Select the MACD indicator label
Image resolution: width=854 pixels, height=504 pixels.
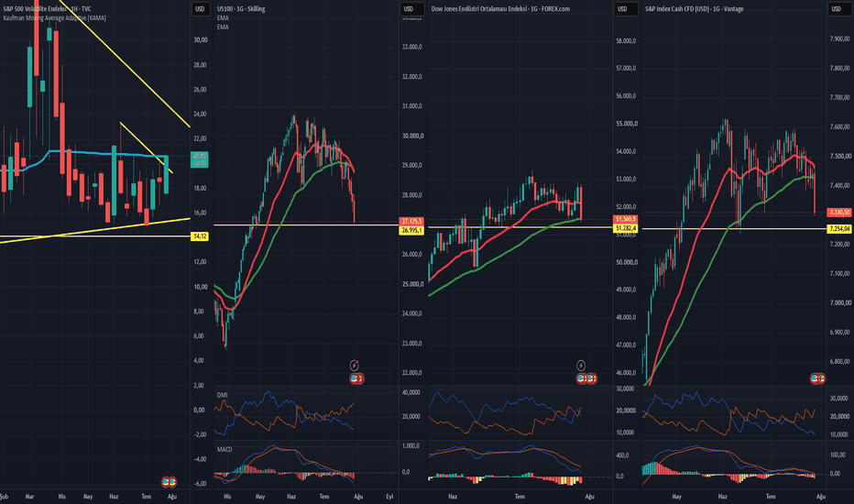(224, 449)
